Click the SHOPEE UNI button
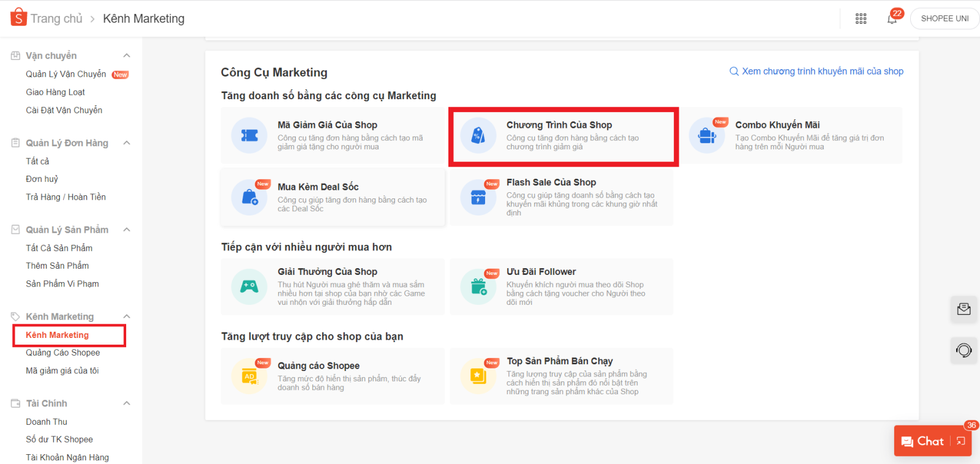Viewport: 980px width, 464px height. pyautogui.click(x=944, y=18)
